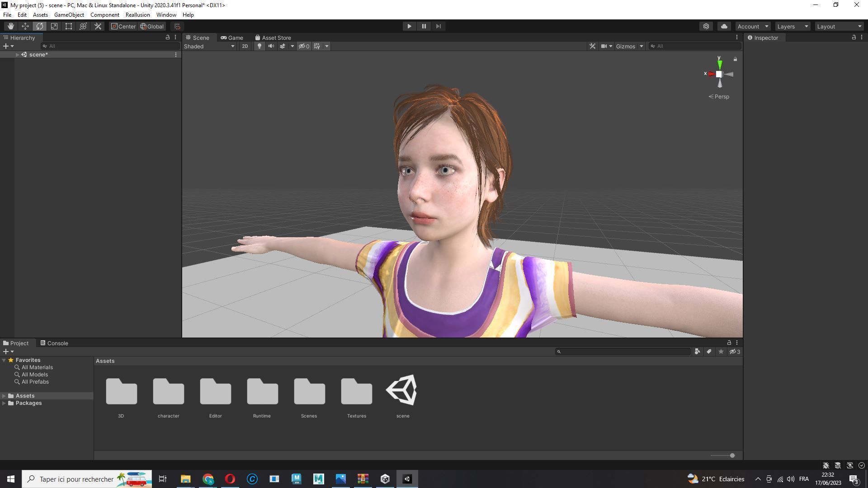Open the Account dropdown

pyautogui.click(x=753, y=26)
